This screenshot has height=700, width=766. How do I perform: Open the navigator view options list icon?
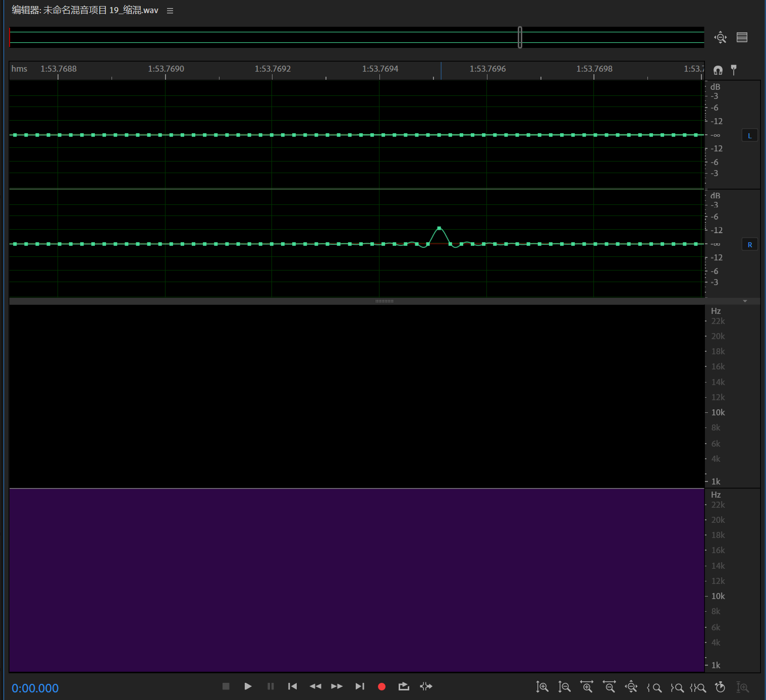tap(742, 37)
